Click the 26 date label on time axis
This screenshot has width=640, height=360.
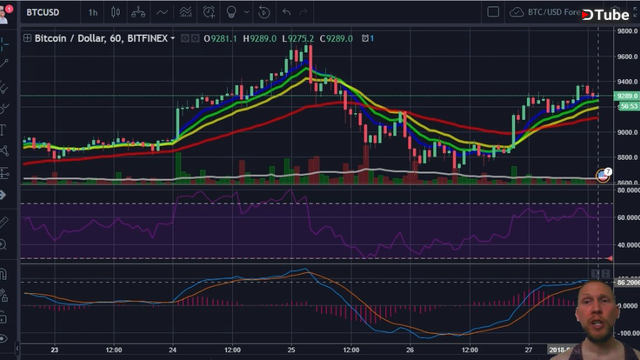pyautogui.click(x=410, y=350)
